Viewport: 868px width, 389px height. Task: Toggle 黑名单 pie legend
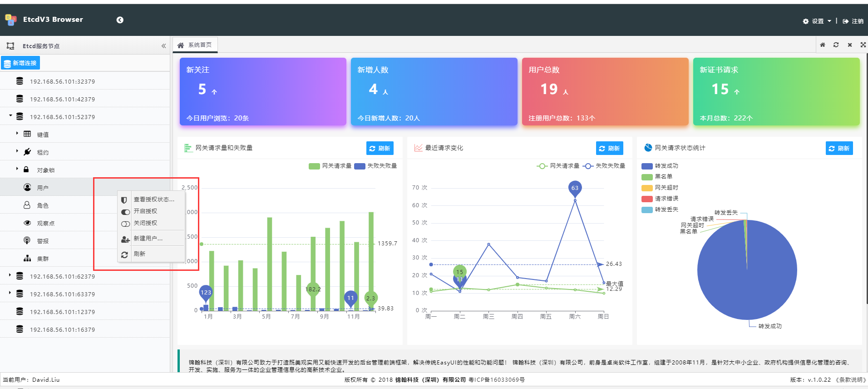(657, 177)
